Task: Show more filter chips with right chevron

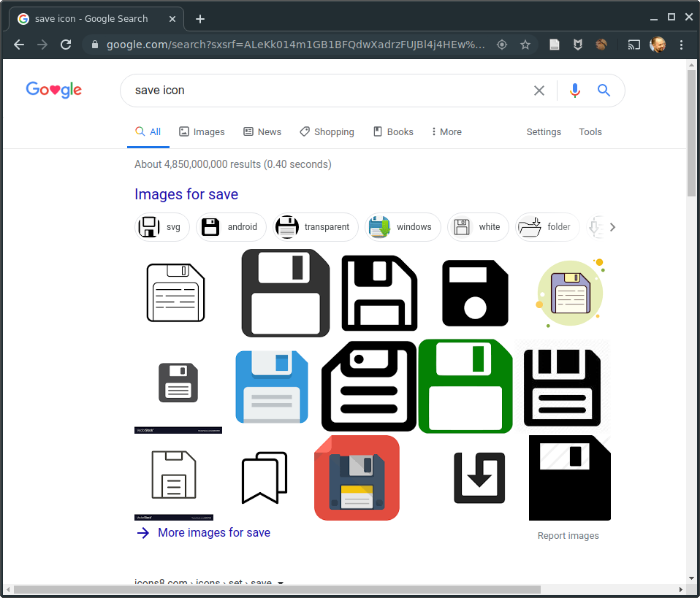Action: click(612, 227)
